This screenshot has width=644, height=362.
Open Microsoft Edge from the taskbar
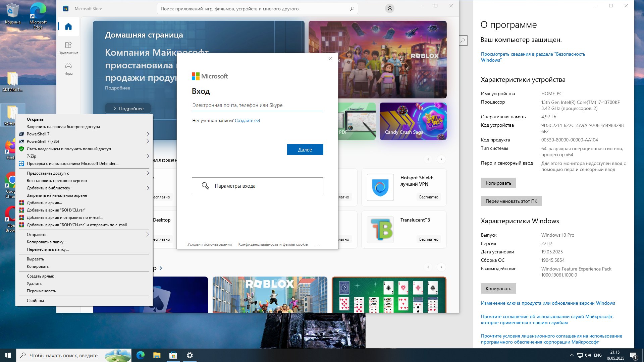tap(140, 355)
